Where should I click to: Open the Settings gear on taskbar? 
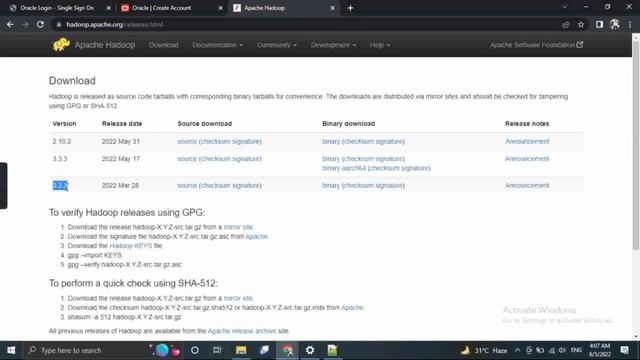coord(310,350)
